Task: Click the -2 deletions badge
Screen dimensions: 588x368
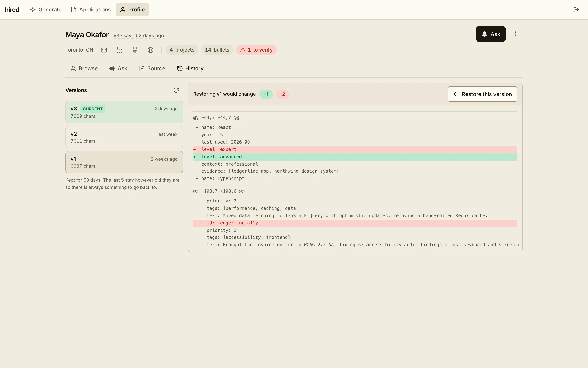Action: [x=282, y=94]
